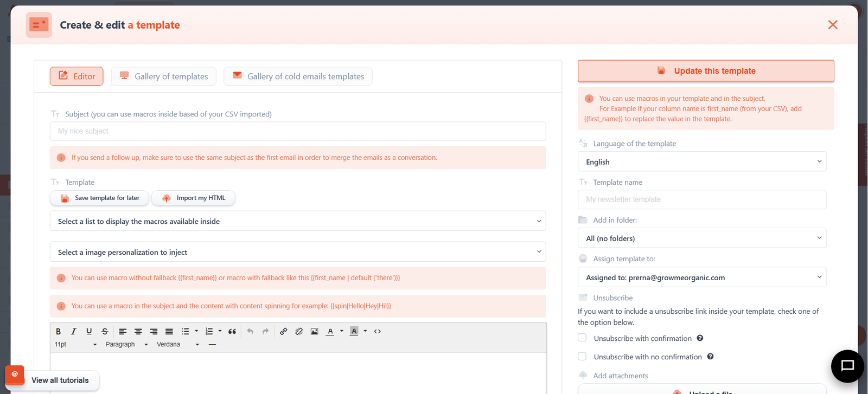The width and height of the screenshot is (868, 394).
Task: Open help for Unsubscribe with confirmation
Action: tap(700, 338)
